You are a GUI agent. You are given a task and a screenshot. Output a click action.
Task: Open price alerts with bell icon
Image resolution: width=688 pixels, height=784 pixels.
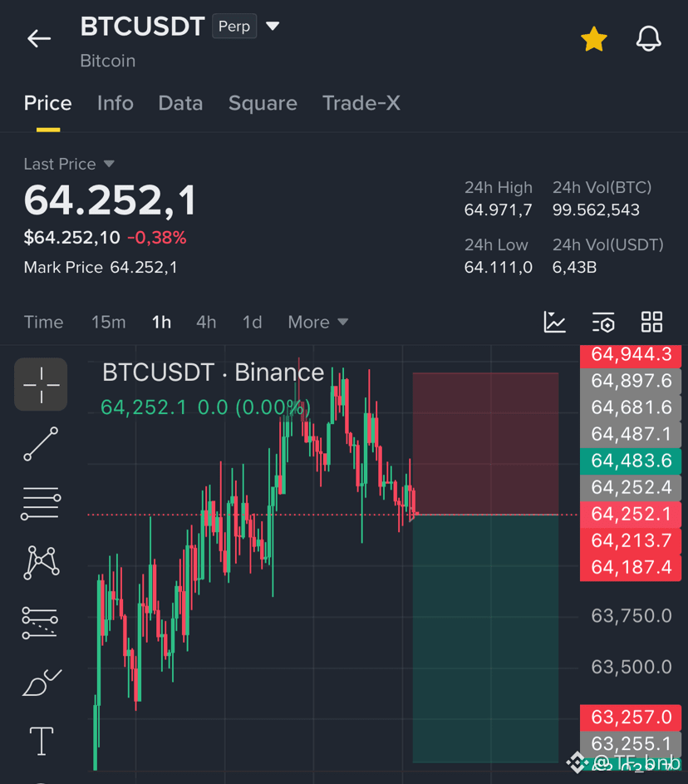click(648, 38)
